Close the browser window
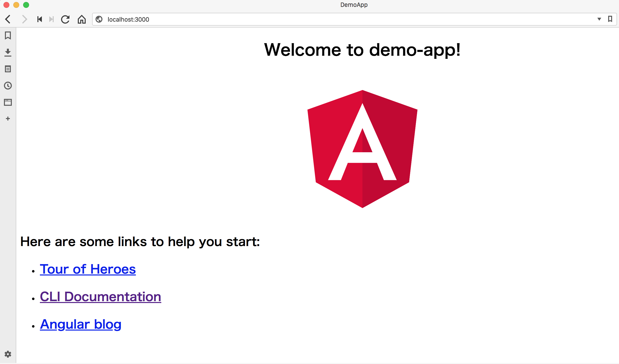The image size is (619, 364). [6, 5]
